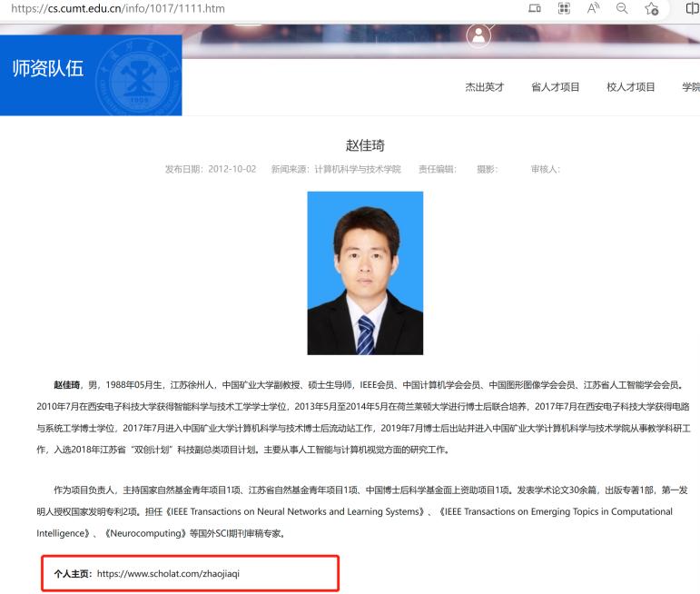Click the portrait photo of 赵佳琦

tap(365, 272)
